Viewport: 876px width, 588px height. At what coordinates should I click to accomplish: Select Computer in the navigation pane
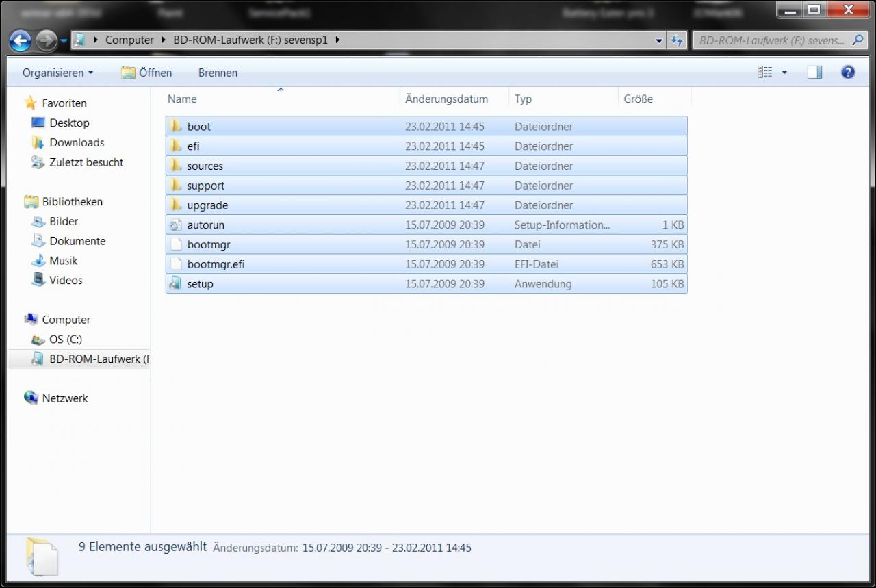[66, 320]
